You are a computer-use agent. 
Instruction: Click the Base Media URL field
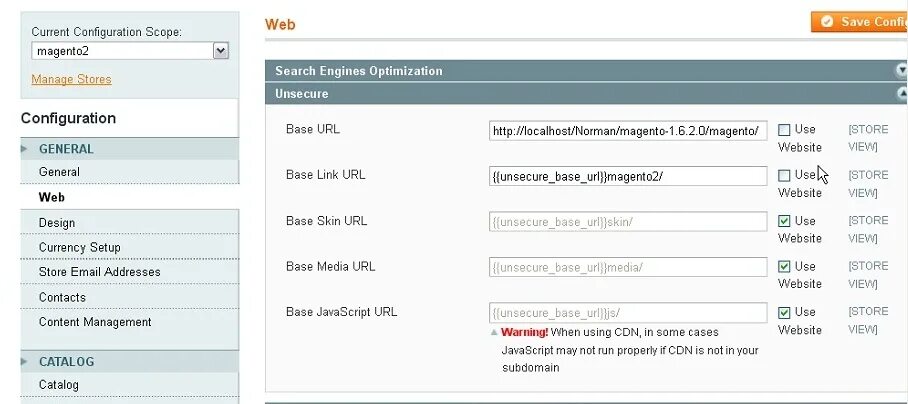[x=628, y=267]
